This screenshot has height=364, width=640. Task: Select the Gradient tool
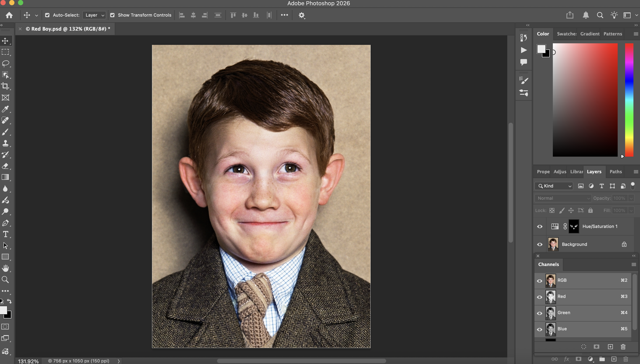[5, 177]
